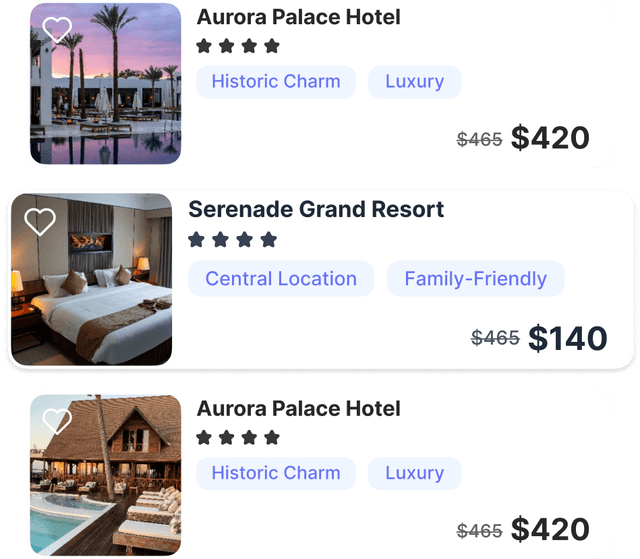The image size is (640, 559).
Task: Click the bottom Aurora Palace Hotel title
Action: (298, 409)
